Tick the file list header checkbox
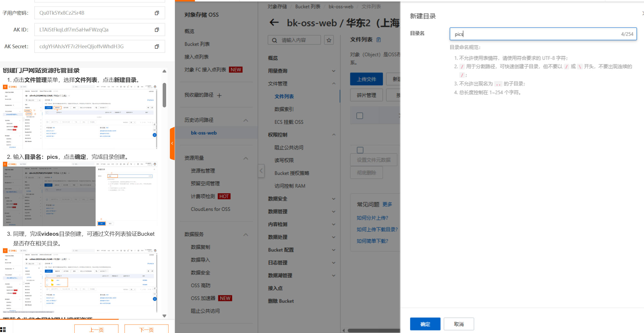The width and height of the screenshot is (644, 333). point(360,116)
